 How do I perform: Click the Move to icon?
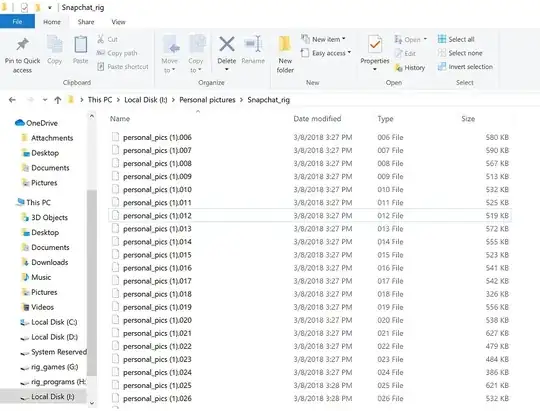click(171, 45)
